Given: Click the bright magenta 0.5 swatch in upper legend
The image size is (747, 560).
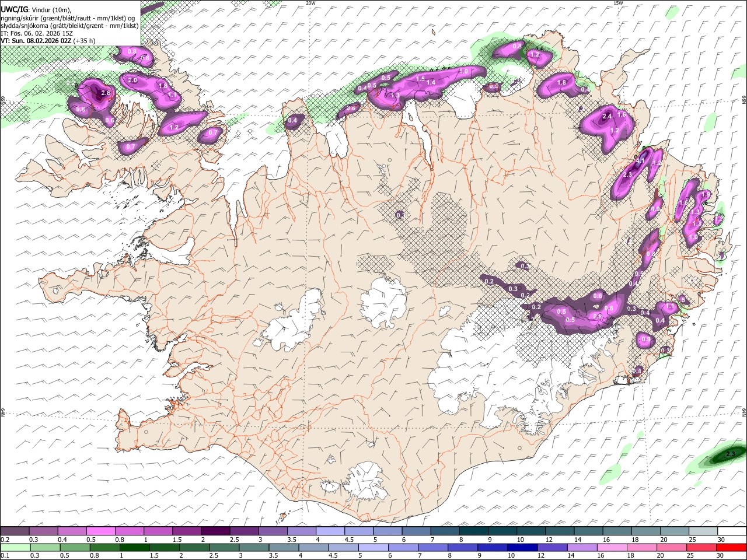Looking at the screenshot, I should [x=101, y=531].
